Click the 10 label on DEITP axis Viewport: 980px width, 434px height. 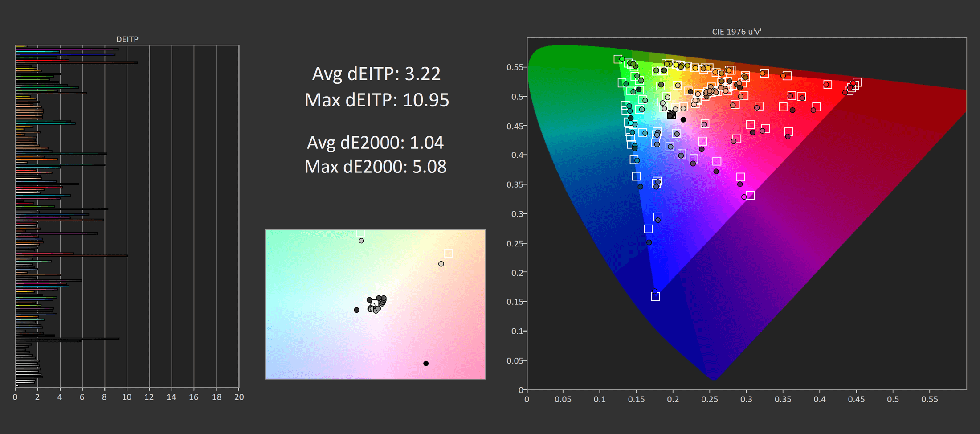coord(127,397)
